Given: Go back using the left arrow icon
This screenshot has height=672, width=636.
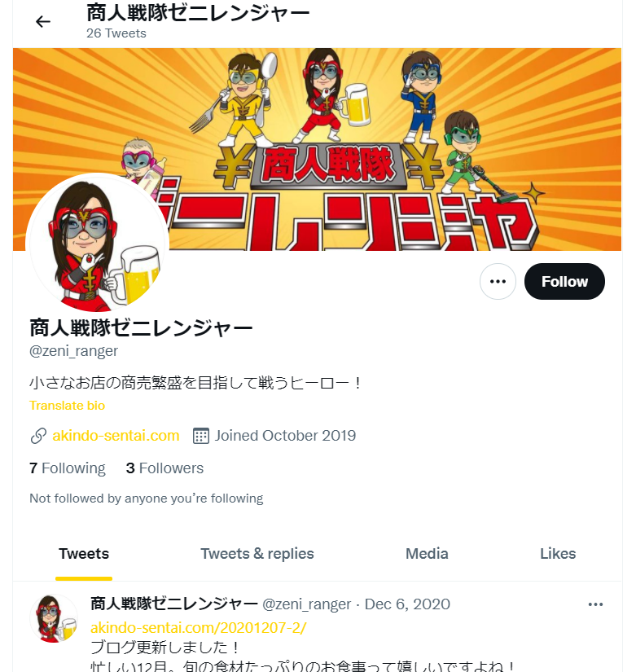Looking at the screenshot, I should (43, 21).
